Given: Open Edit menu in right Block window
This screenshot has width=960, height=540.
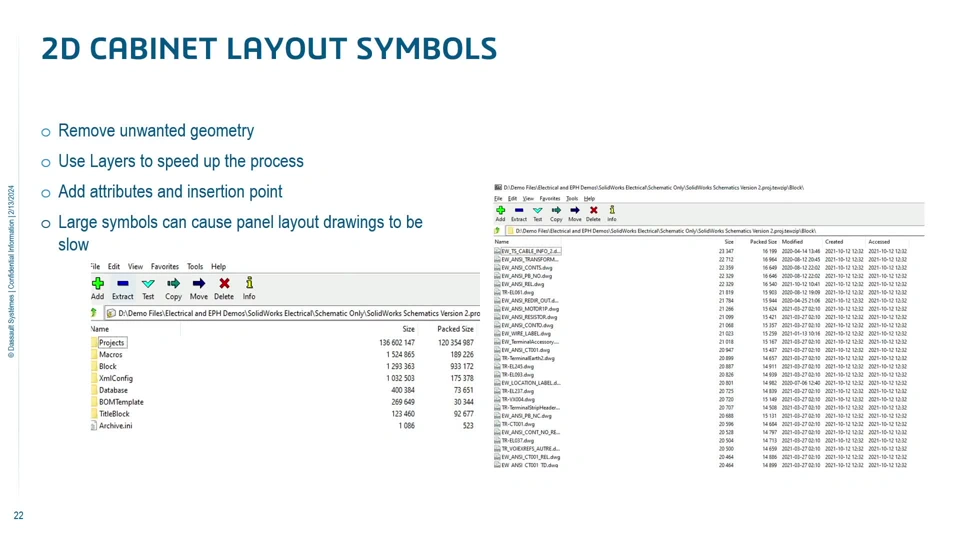Looking at the screenshot, I should [512, 199].
